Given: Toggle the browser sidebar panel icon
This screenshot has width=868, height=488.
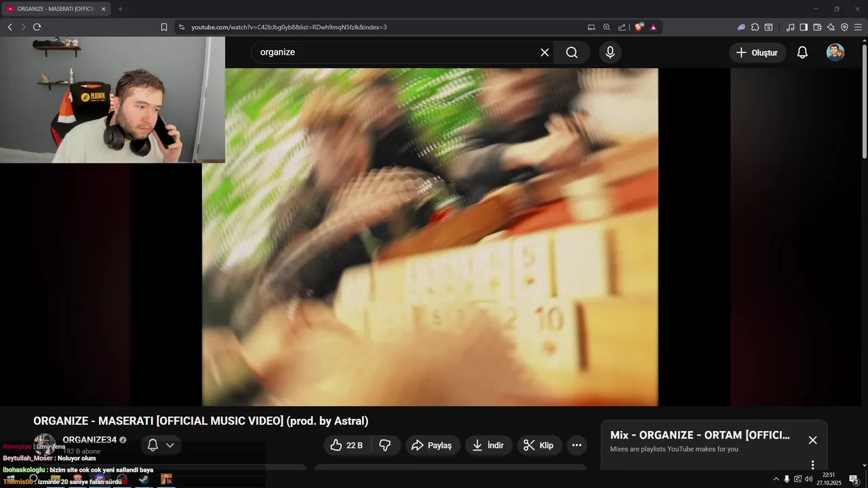Looking at the screenshot, I should [804, 27].
